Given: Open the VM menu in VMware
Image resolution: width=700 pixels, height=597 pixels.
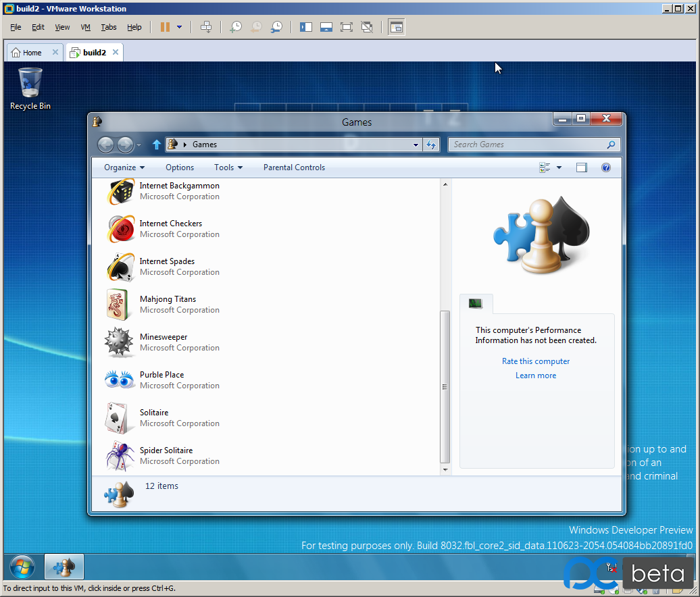Looking at the screenshot, I should point(85,27).
